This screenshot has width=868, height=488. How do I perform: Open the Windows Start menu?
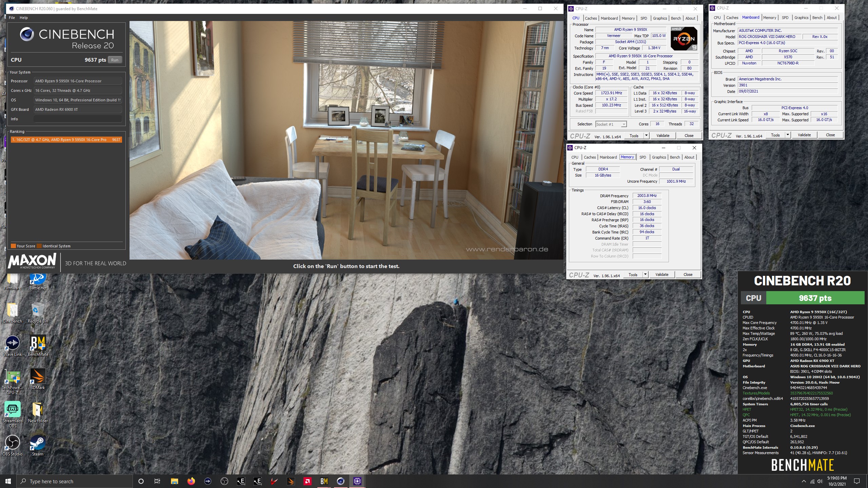pyautogui.click(x=8, y=481)
